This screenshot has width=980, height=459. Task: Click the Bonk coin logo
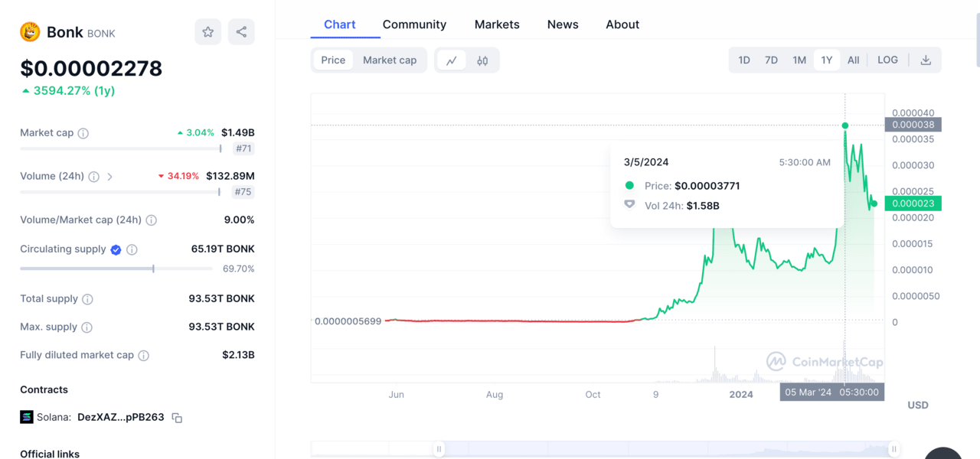click(30, 32)
